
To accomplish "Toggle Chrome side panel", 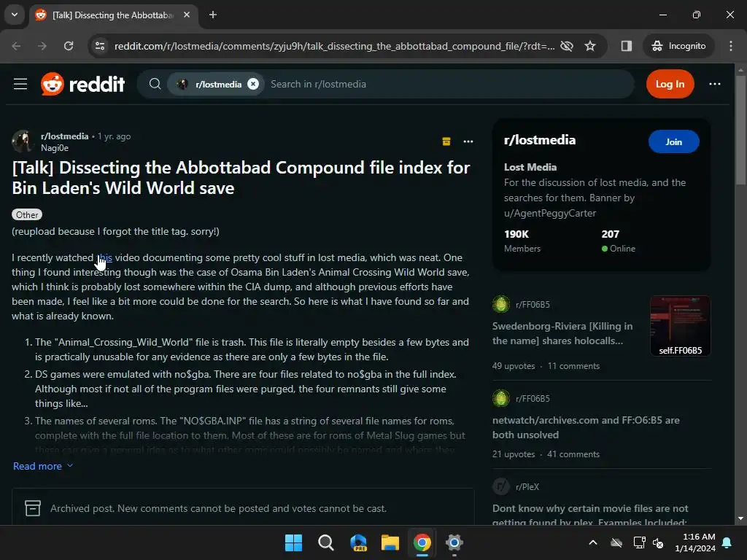I will (x=627, y=46).
